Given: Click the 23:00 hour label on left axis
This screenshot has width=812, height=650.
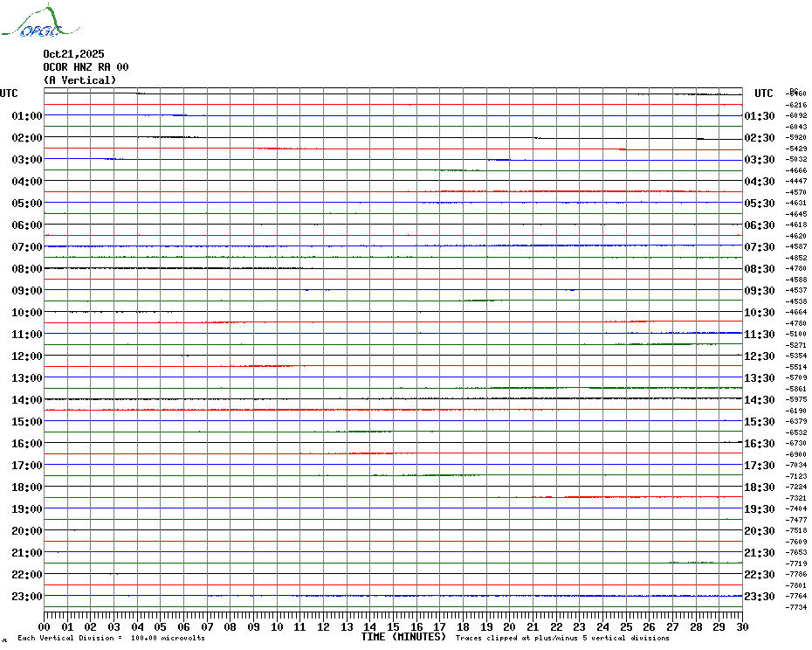Looking at the screenshot, I should (x=27, y=597).
